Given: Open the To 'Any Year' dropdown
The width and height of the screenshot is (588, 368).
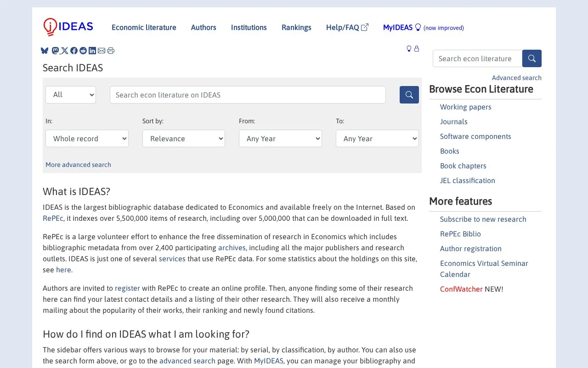Looking at the screenshot, I should (377, 138).
